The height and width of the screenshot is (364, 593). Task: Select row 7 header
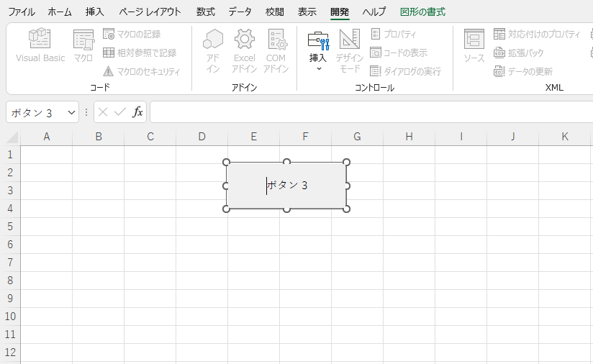pyautogui.click(x=10, y=263)
